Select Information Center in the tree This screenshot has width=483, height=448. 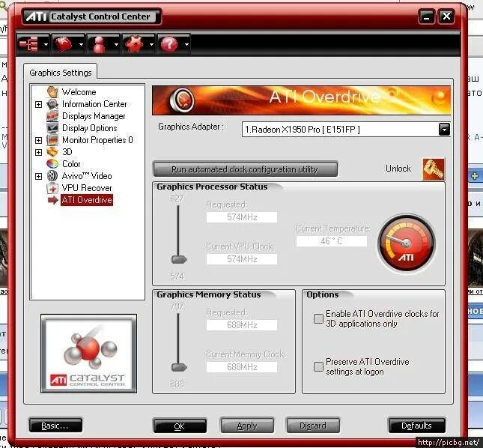tap(94, 104)
